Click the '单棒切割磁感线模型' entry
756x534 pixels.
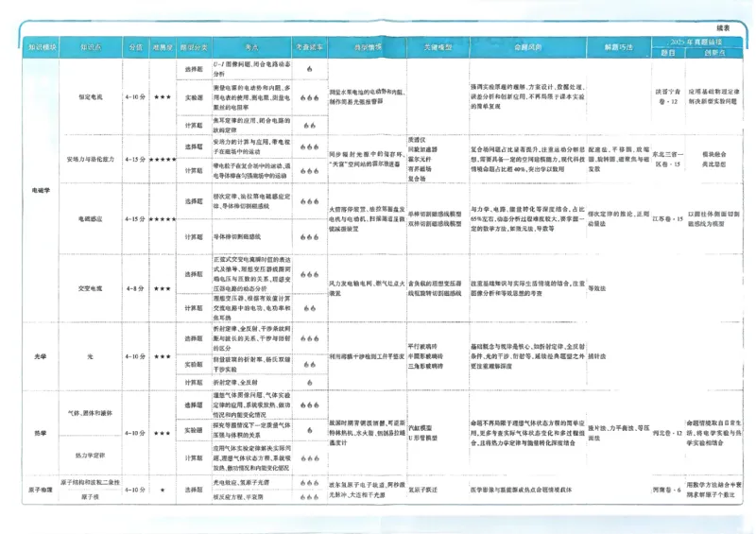tap(435, 214)
